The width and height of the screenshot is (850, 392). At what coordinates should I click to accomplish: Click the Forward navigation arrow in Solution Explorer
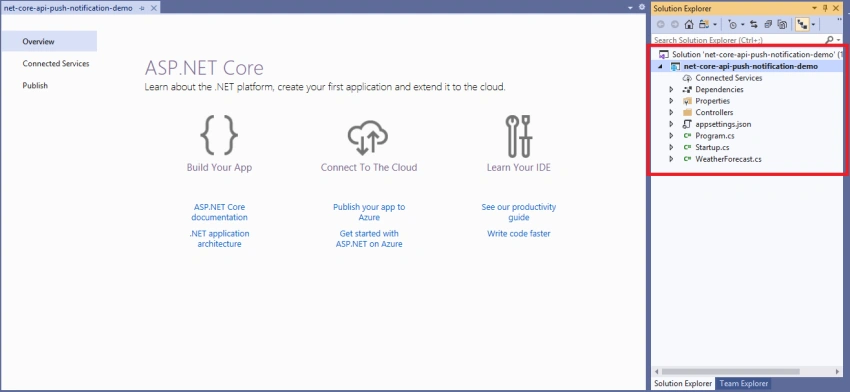coord(674,24)
